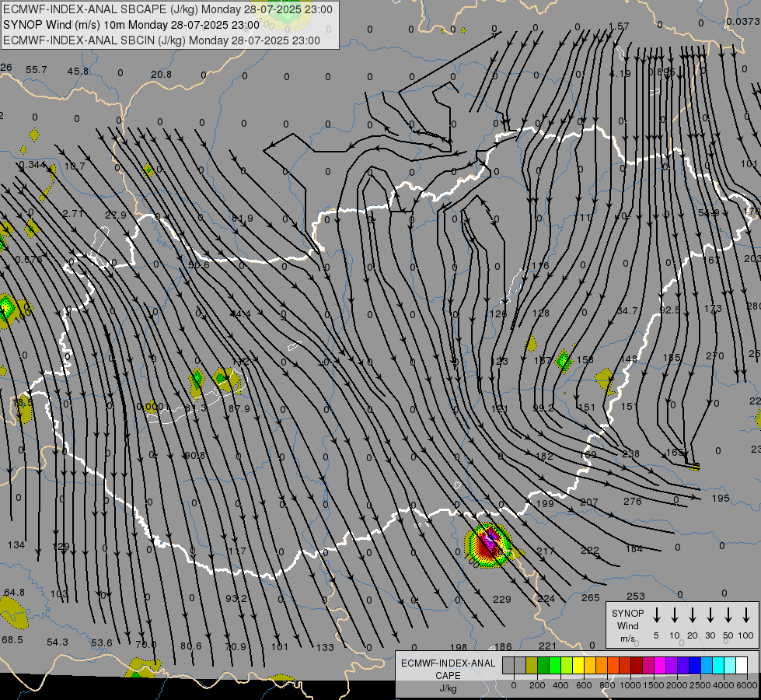
Task: Click the 5 m/s wind arrow in legend
Action: point(656,615)
